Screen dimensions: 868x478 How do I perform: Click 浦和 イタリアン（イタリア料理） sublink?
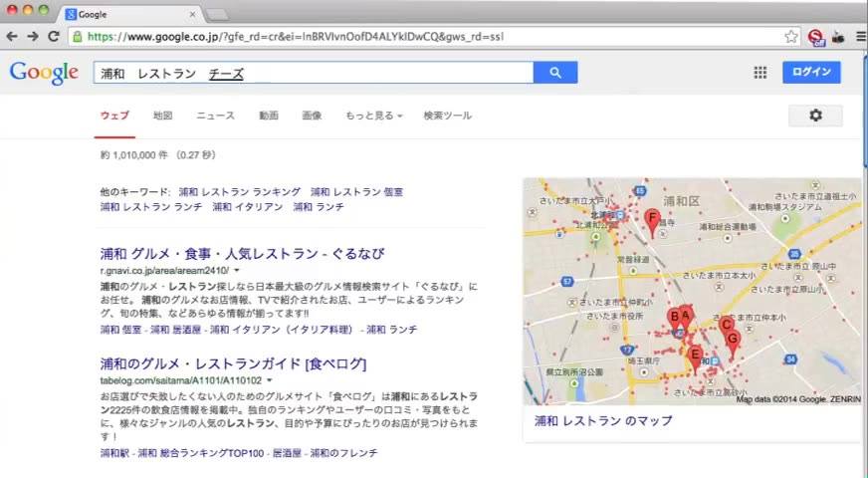282,330
